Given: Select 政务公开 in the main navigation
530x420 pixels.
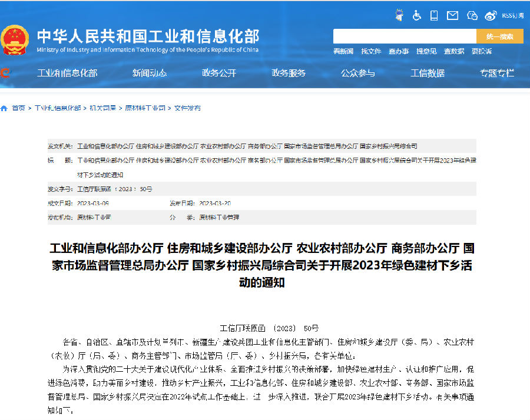Looking at the screenshot, I should [x=219, y=73].
